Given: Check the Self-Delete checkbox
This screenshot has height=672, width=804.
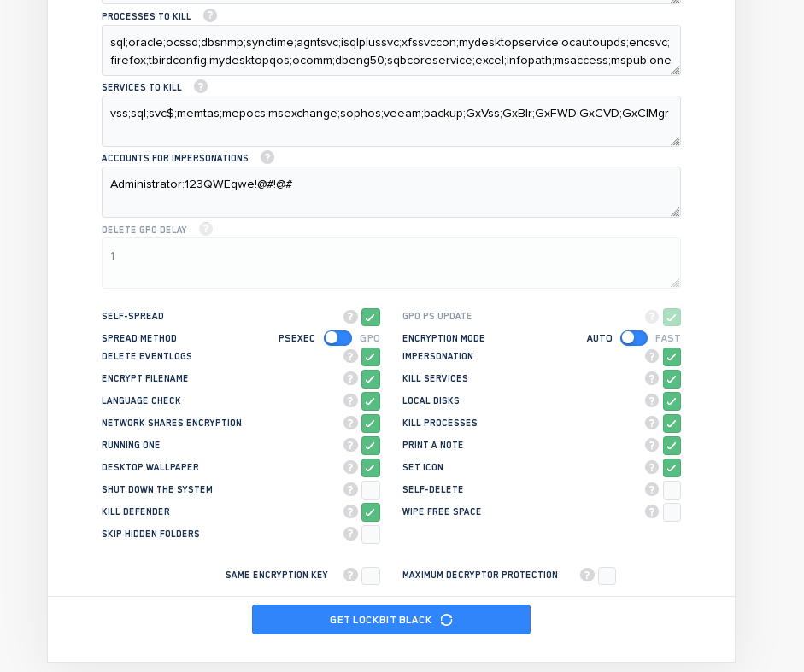Looking at the screenshot, I should click(672, 490).
